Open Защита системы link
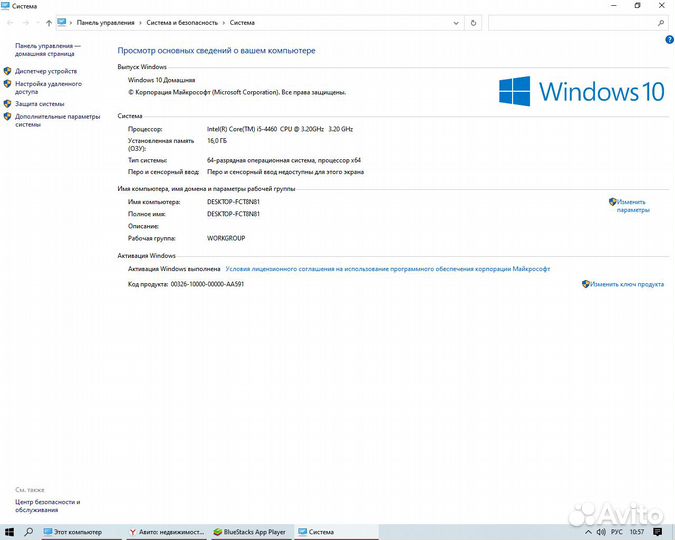Image resolution: width=675 pixels, height=540 pixels. [40, 104]
